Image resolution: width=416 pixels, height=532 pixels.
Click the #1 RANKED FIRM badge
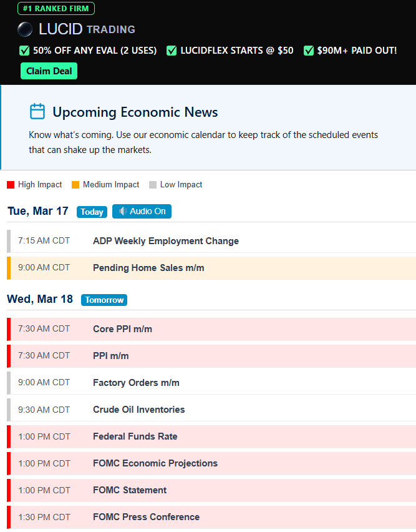click(56, 9)
